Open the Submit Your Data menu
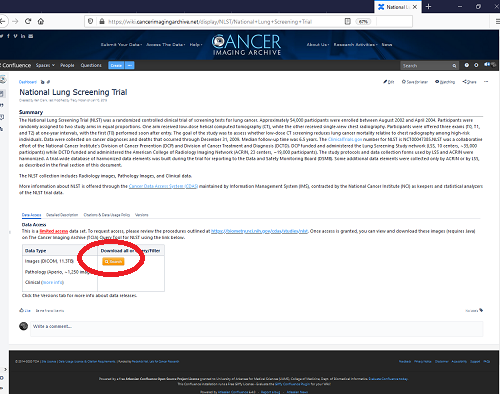Screen dimensions: 500x394 click(121, 44)
